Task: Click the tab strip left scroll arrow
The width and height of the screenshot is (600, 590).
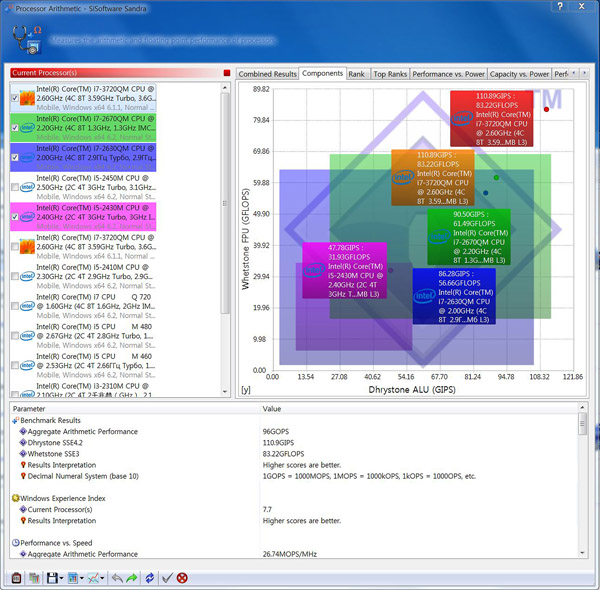Action: [x=574, y=73]
